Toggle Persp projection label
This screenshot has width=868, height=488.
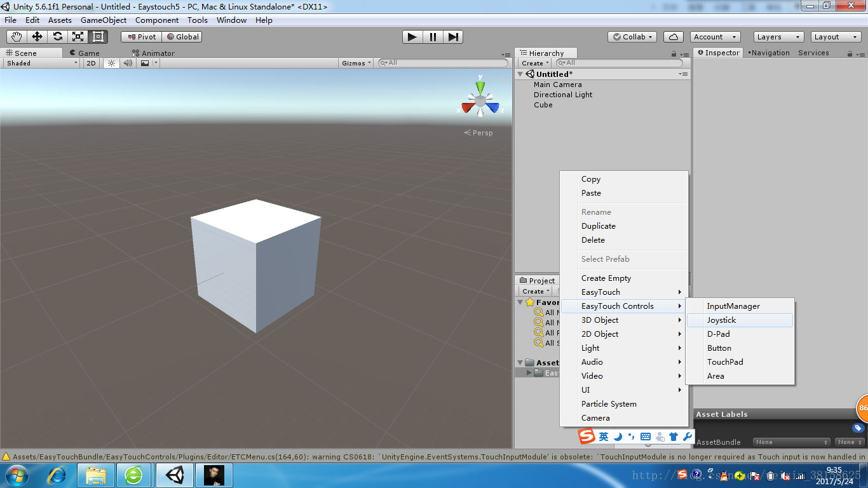(x=478, y=133)
